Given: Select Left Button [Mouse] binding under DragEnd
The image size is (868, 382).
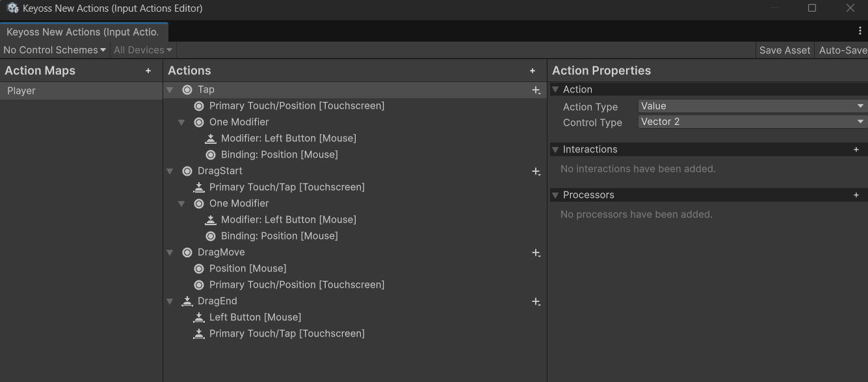Looking at the screenshot, I should click(x=255, y=318).
